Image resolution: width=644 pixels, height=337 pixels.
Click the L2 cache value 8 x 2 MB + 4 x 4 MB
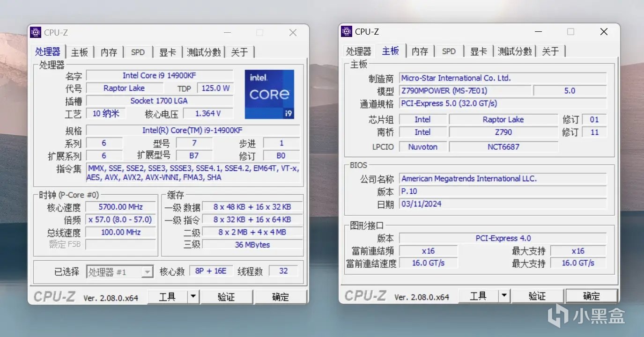tap(252, 232)
